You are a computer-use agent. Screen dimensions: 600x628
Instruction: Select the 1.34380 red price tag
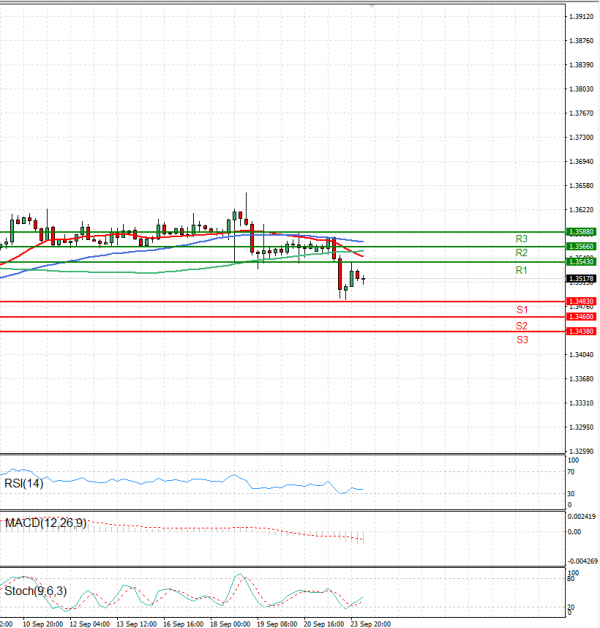coord(580,331)
